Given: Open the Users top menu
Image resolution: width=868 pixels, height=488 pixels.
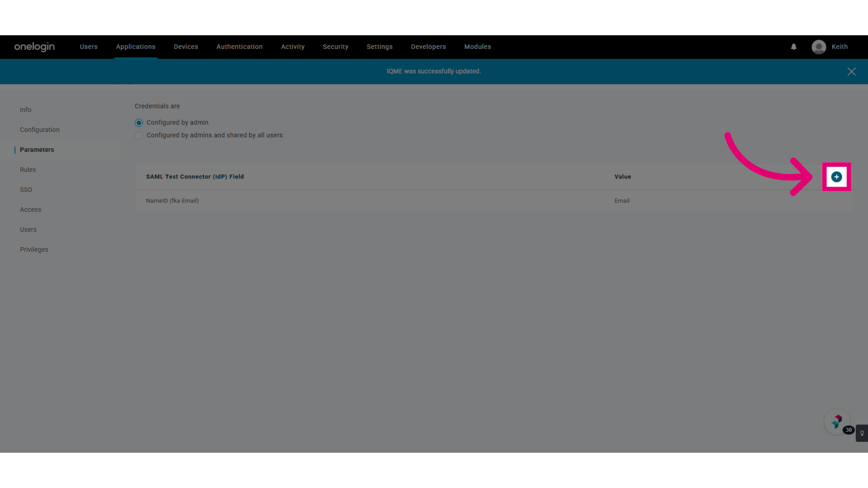Looking at the screenshot, I should point(89,47).
